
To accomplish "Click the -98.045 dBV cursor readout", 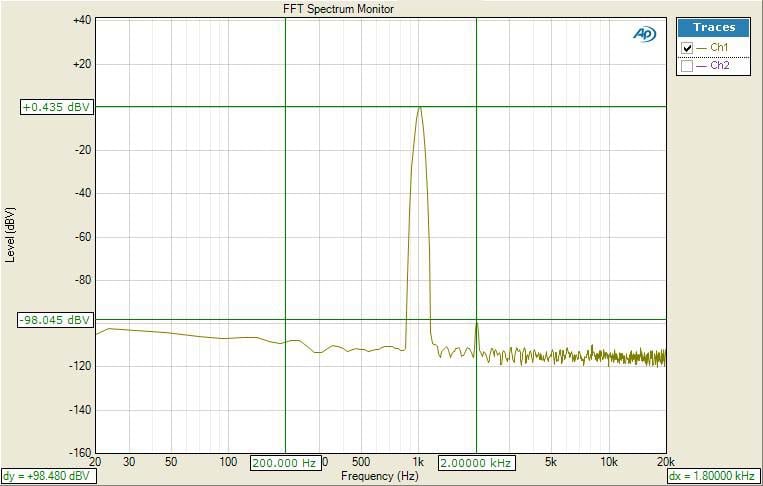I will point(55,320).
